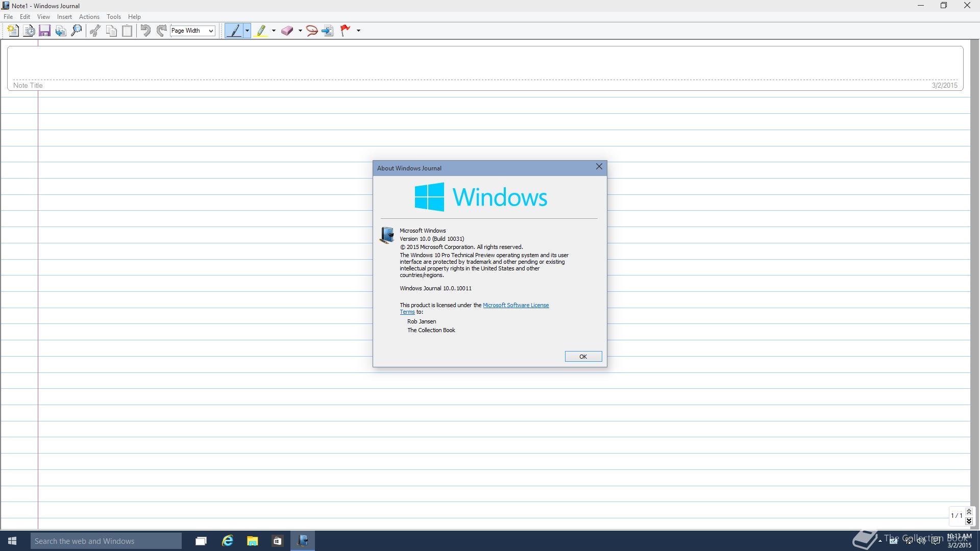
Task: Click the "Windows Journal 10.0.10011" version text
Action: click(x=435, y=288)
